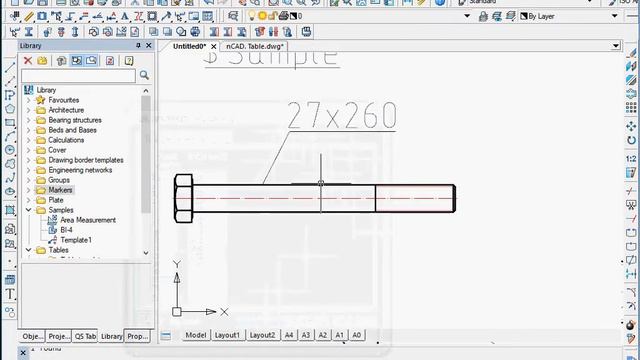Switch to the Layout1 tab
This screenshot has height=360, width=640.
click(x=227, y=335)
